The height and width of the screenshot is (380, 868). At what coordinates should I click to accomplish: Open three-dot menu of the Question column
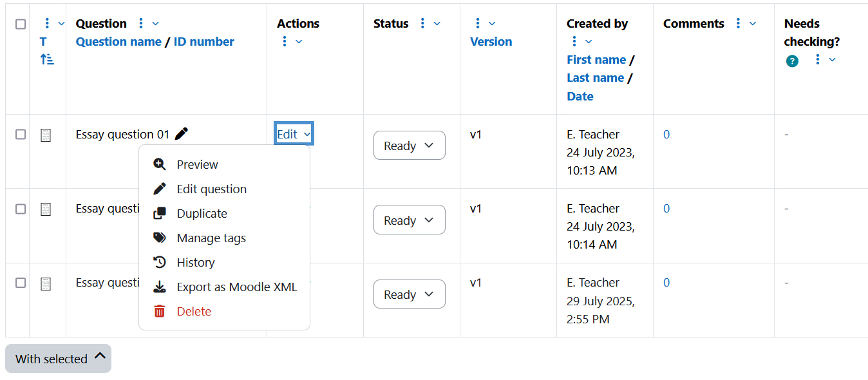pos(141,23)
